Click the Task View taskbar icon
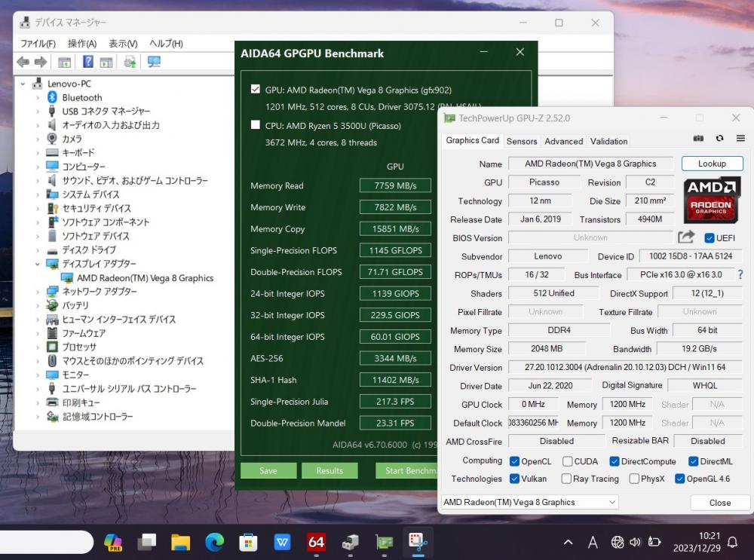 click(x=147, y=542)
